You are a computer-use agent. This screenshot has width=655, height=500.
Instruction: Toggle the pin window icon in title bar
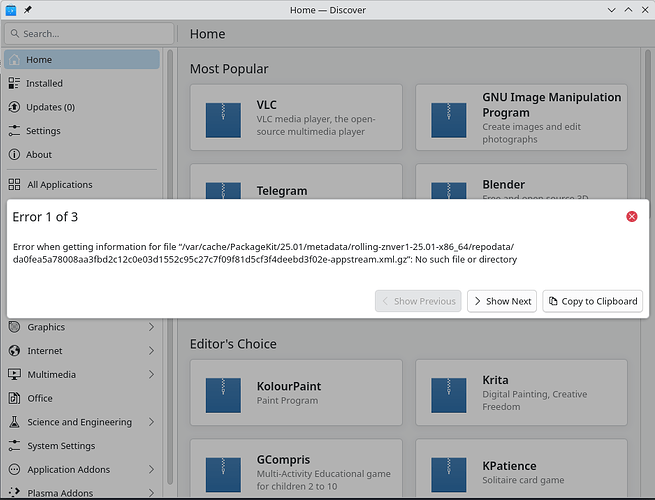pos(28,10)
